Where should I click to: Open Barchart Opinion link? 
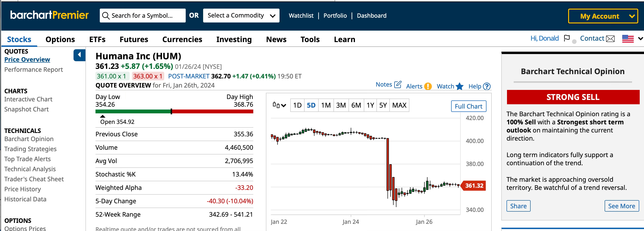[x=29, y=139]
